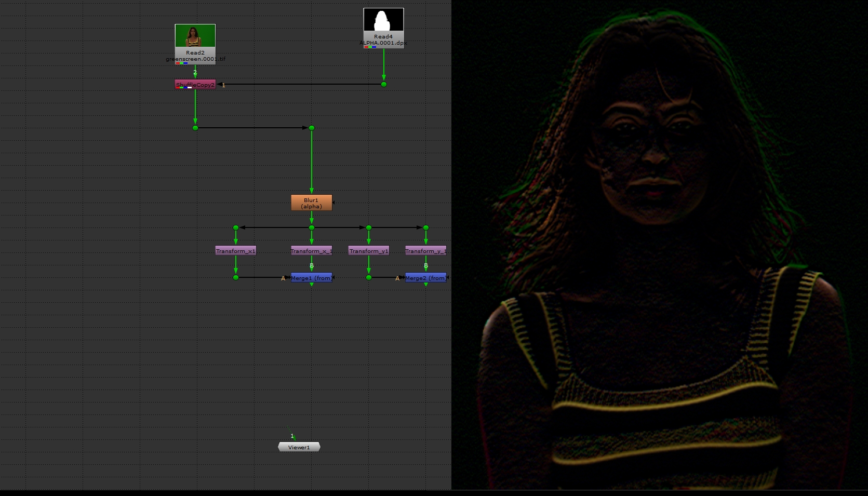This screenshot has width=868, height=496.
Task: Select the Read2 greenscreen node thumbnail
Action: click(x=195, y=36)
